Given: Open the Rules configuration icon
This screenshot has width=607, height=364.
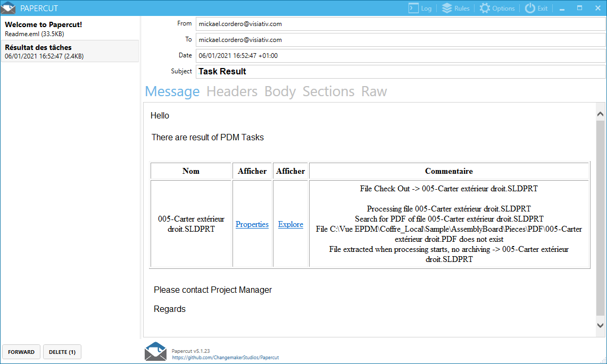Looking at the screenshot, I should 447,8.
